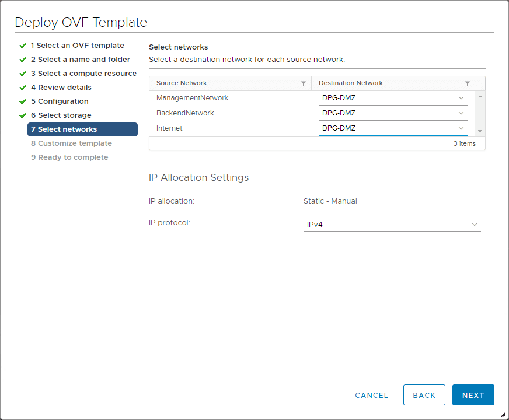The width and height of the screenshot is (509, 420).
Task: Click the checkmark beside step 2 Select a name and folder
Action: click(23, 59)
